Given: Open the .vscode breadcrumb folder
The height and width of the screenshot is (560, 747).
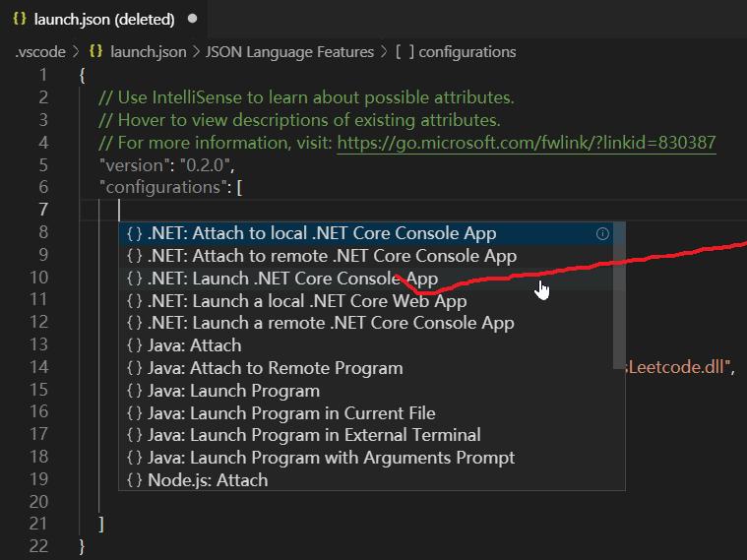Looking at the screenshot, I should coord(40,51).
